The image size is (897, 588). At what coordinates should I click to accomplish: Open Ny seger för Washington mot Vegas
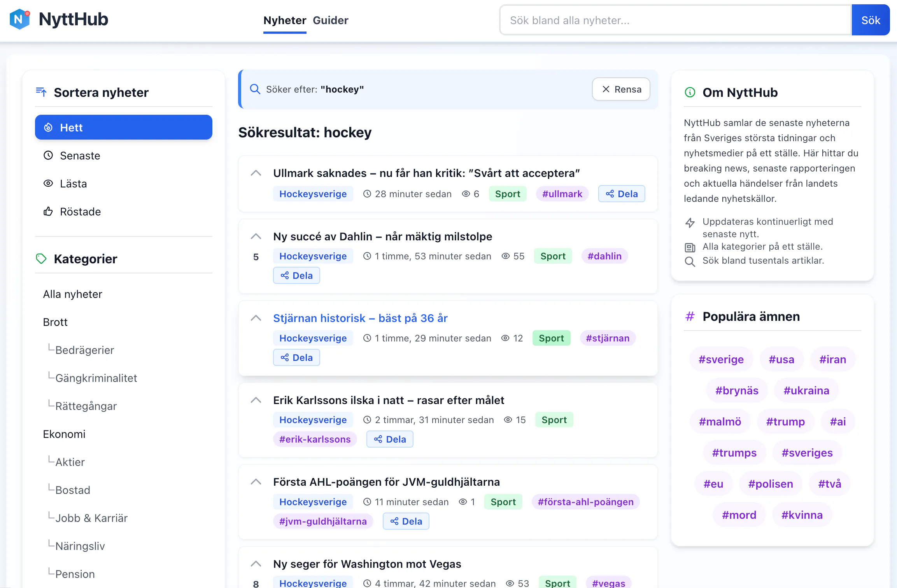[367, 564]
